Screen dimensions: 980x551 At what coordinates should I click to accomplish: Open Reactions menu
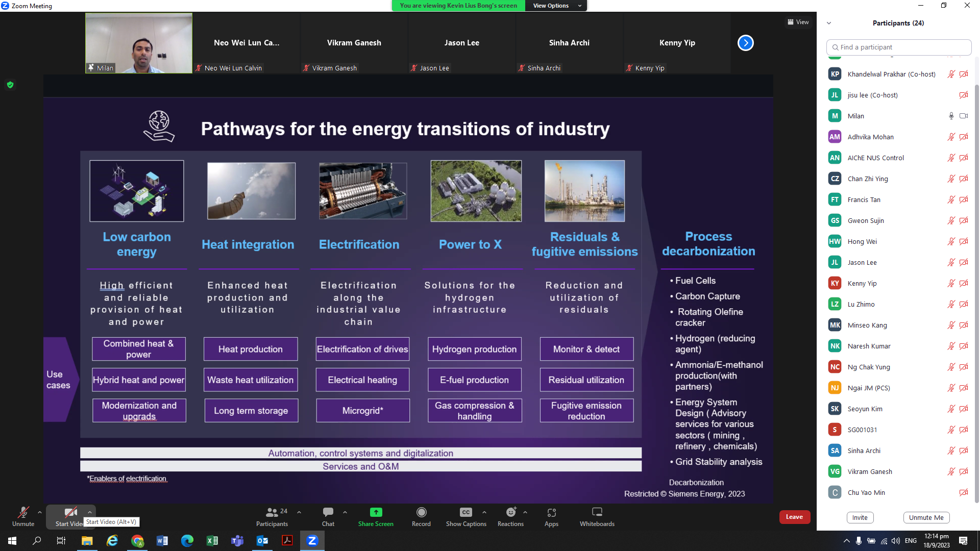pos(510,516)
